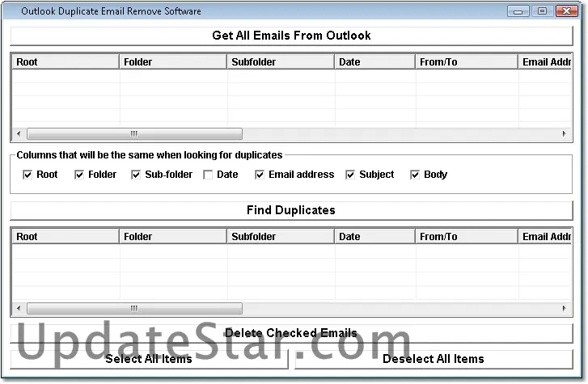Image resolution: width=588 pixels, height=384 pixels.
Task: Click Root column header in top email list
Action: [x=66, y=62]
